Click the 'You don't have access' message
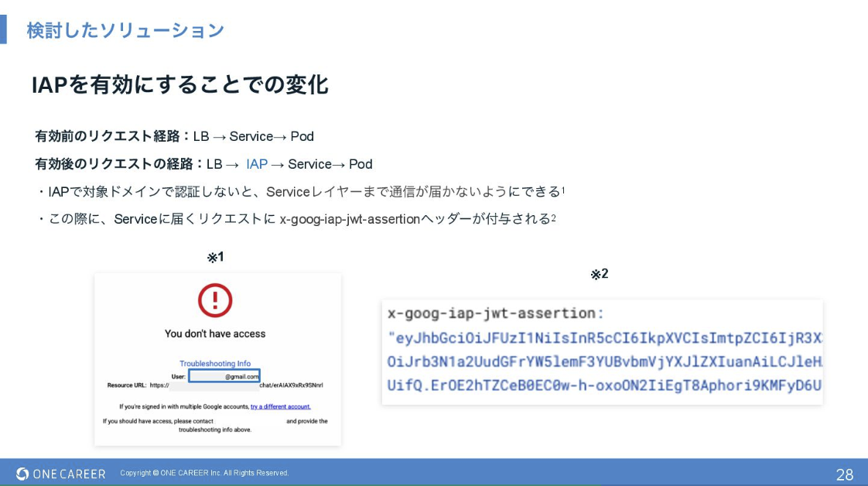The image size is (868, 486). coord(215,334)
